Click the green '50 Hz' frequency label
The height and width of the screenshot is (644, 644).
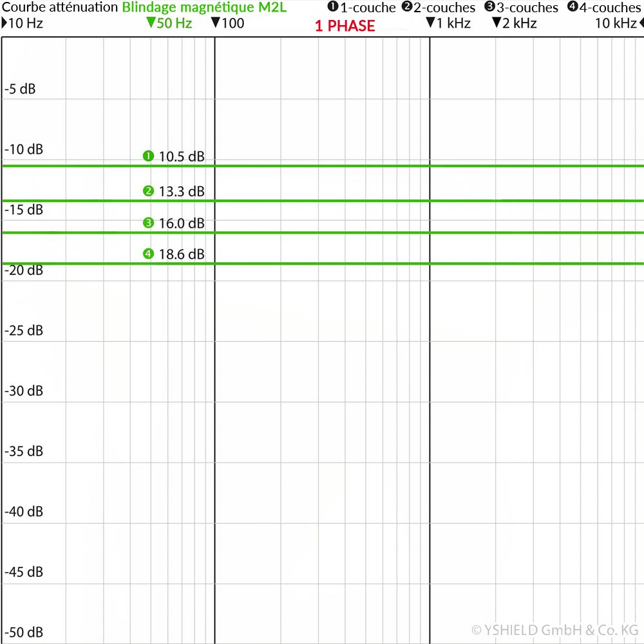coord(174,23)
